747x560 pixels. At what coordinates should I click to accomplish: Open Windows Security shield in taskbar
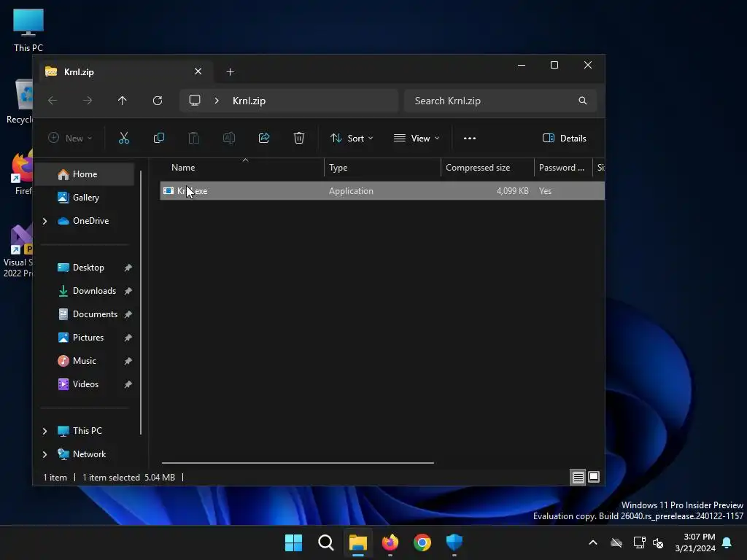click(454, 542)
